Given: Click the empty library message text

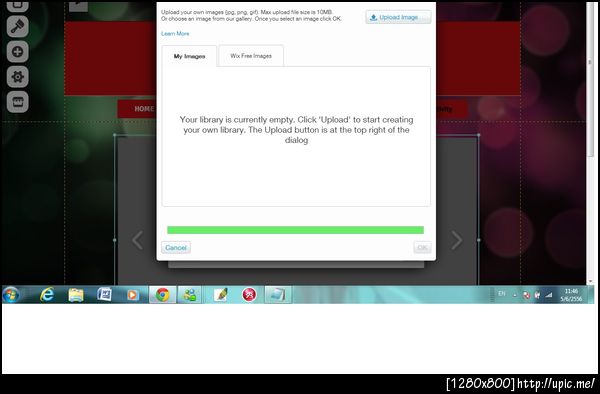Looking at the screenshot, I should (297, 130).
